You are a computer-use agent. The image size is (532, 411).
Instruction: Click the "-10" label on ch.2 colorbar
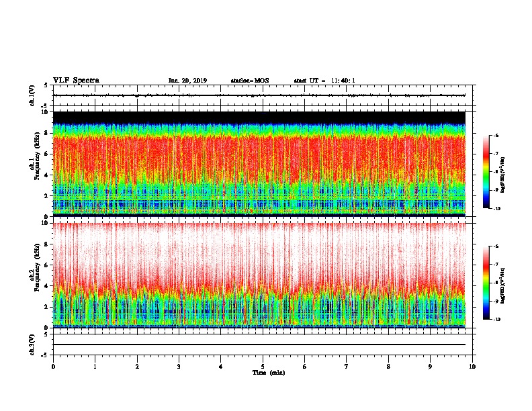496,320
